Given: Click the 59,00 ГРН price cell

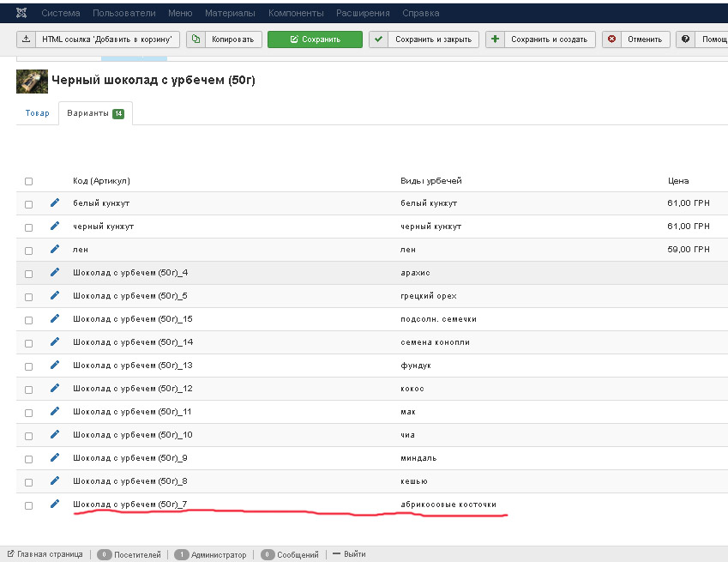Looking at the screenshot, I should 689,249.
